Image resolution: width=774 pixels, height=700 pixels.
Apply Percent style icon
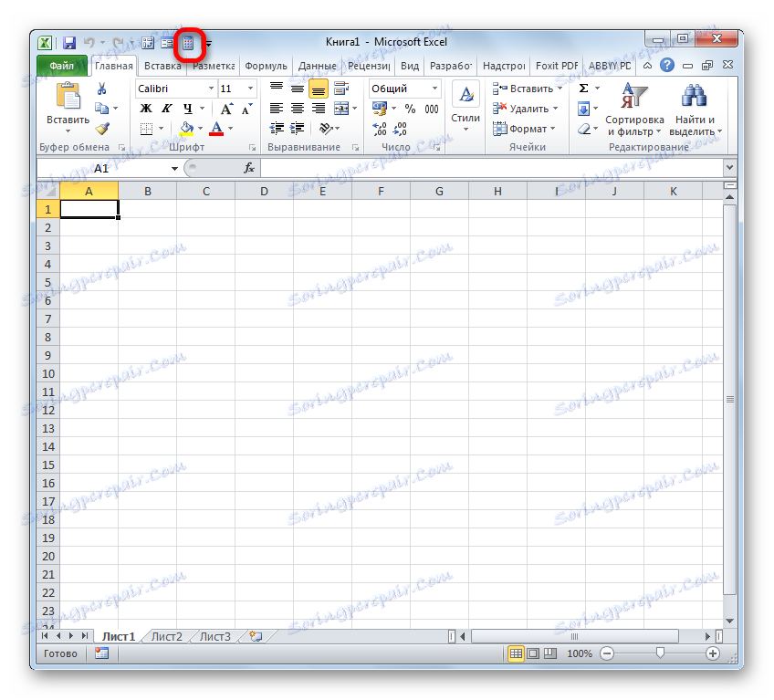pyautogui.click(x=410, y=109)
